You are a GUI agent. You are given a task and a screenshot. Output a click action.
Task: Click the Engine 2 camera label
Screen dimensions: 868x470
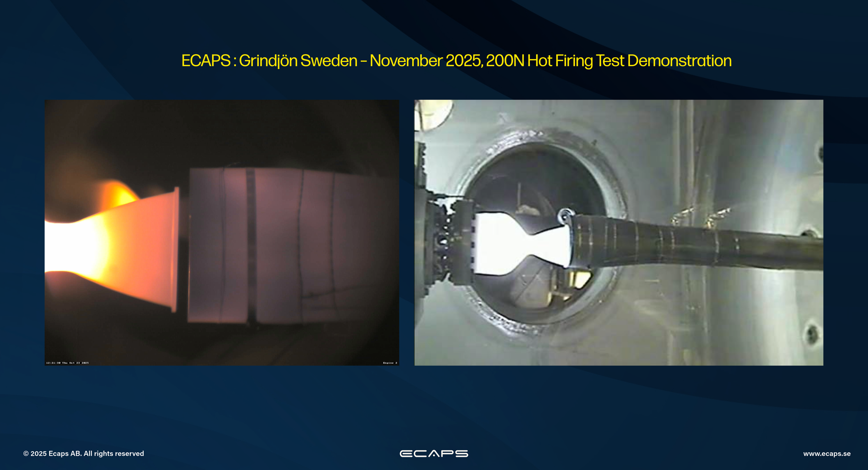click(x=390, y=363)
